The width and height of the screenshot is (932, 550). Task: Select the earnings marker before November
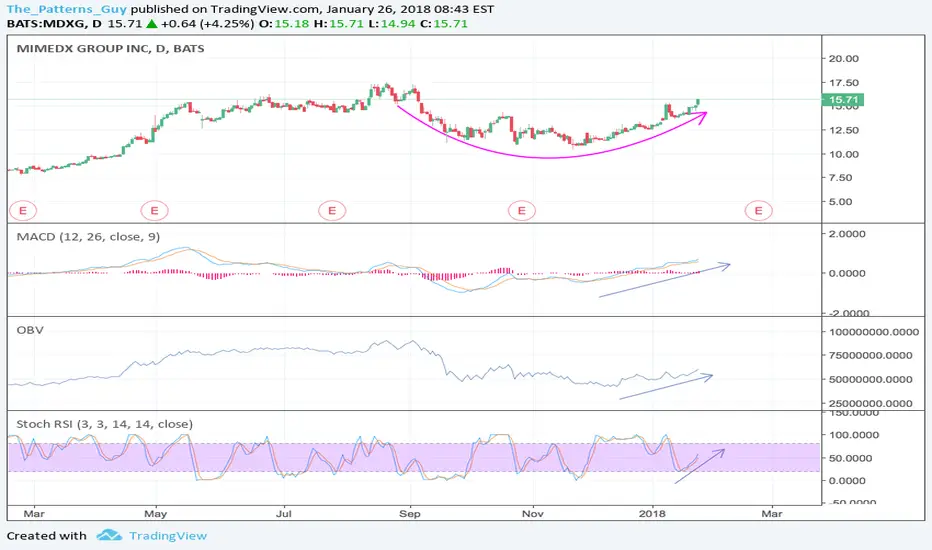click(x=521, y=210)
